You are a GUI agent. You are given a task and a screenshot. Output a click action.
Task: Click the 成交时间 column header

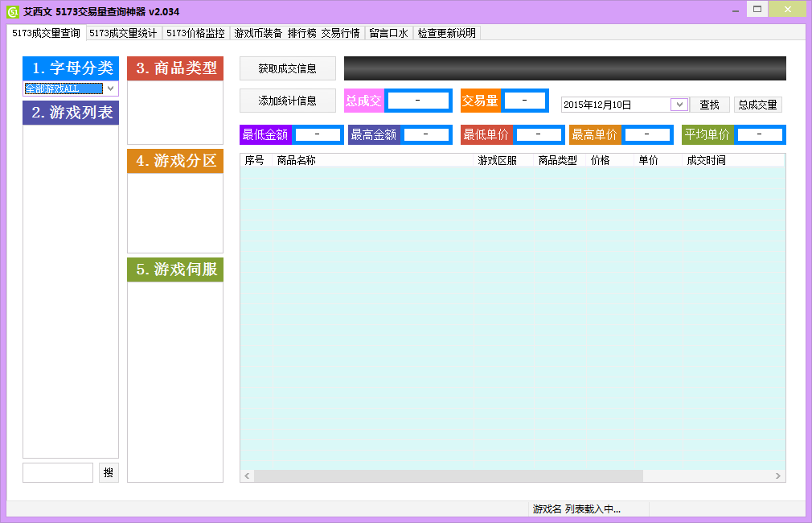coord(706,161)
